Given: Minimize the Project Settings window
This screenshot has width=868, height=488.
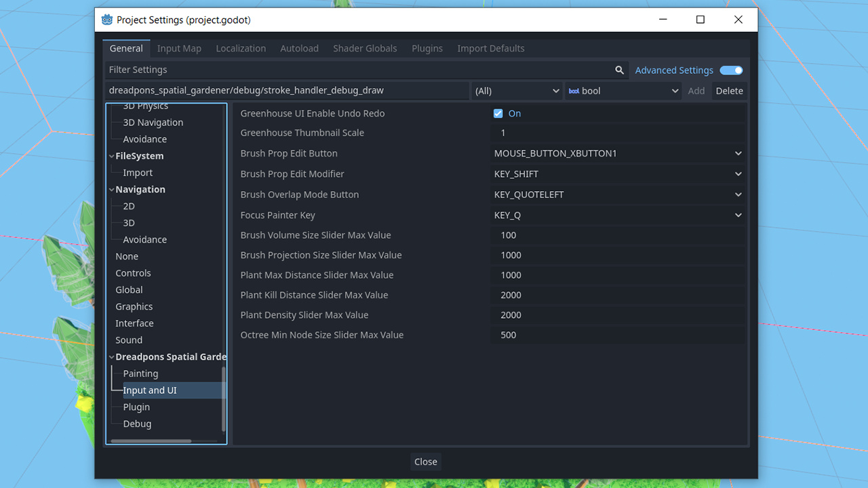Looking at the screenshot, I should click(663, 20).
